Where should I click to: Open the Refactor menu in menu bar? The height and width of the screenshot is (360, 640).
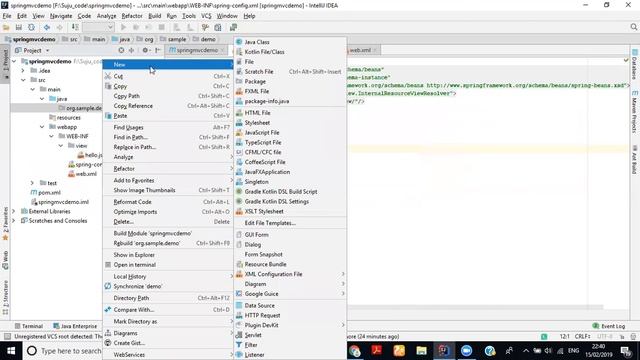[x=132, y=16]
